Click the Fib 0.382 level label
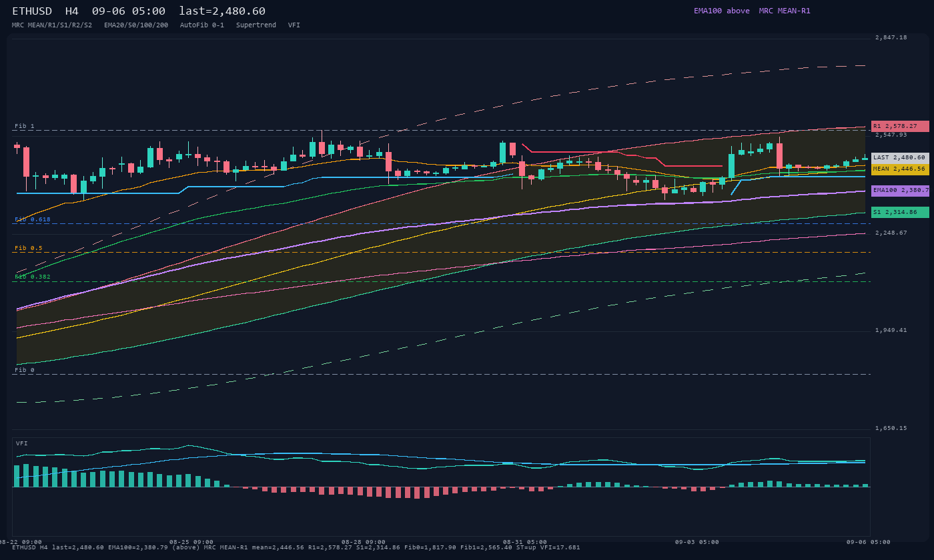 coord(33,277)
